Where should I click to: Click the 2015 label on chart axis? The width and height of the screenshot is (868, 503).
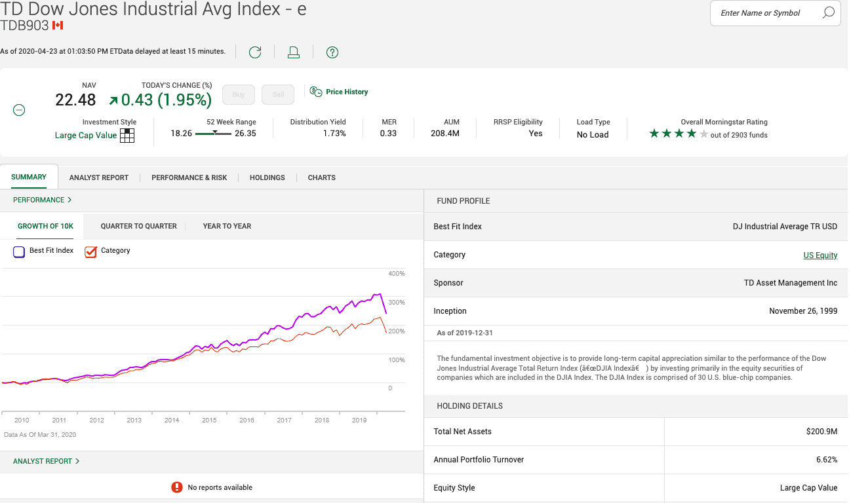[x=209, y=420]
